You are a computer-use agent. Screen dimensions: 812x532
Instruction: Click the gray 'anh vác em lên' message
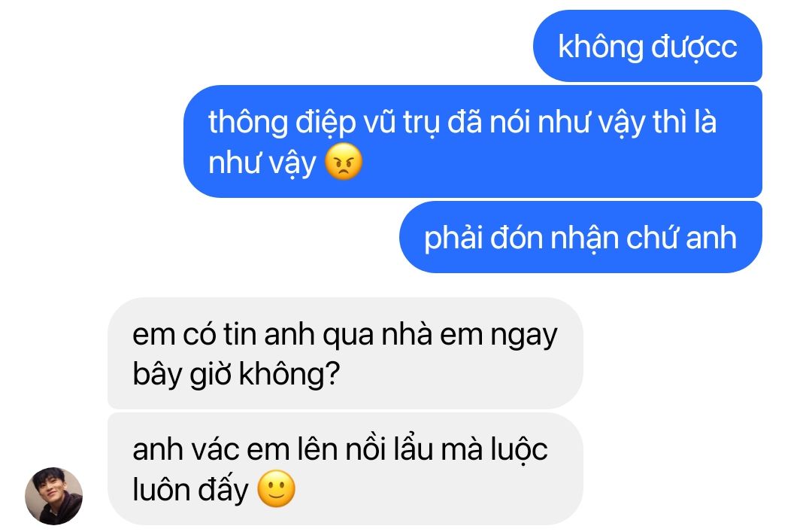coord(345,469)
